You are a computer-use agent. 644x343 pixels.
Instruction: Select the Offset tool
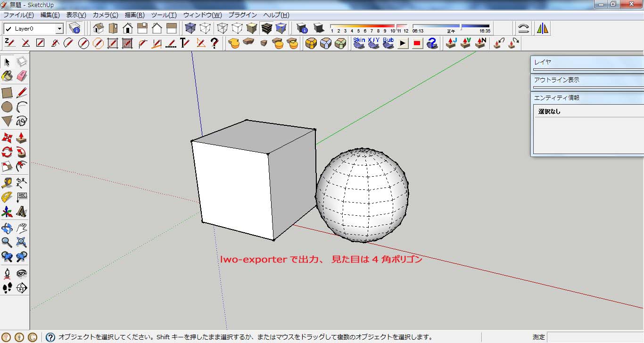(22, 166)
